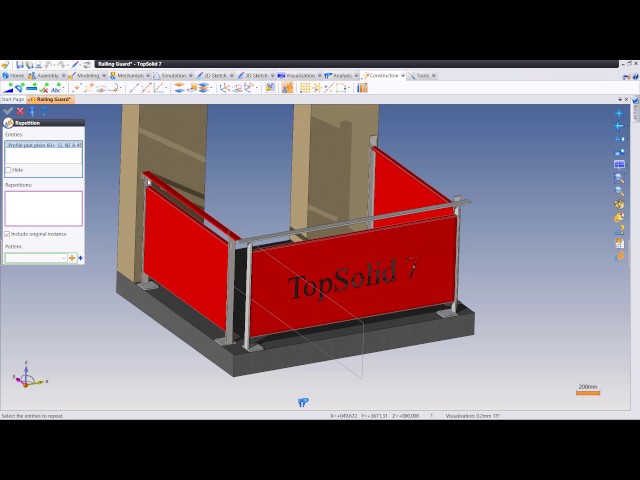Viewport: 640px width, 480px height.
Task: Click the blue help question mark icon
Action: [x=44, y=111]
